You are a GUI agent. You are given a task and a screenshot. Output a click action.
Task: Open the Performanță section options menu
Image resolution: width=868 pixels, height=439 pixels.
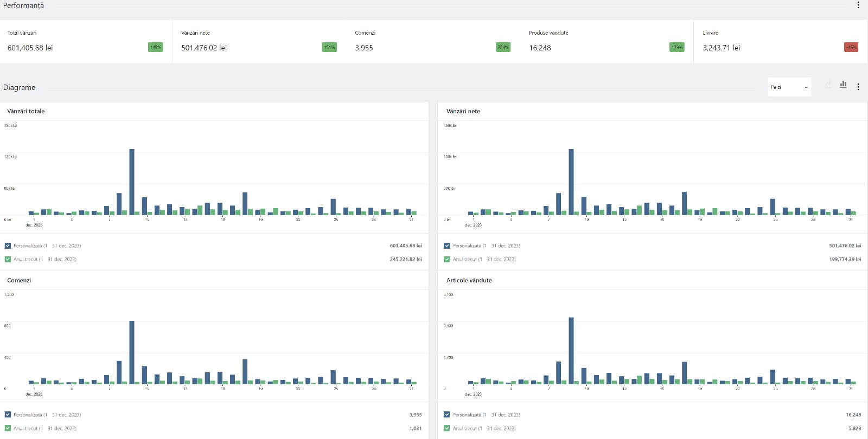click(858, 5)
